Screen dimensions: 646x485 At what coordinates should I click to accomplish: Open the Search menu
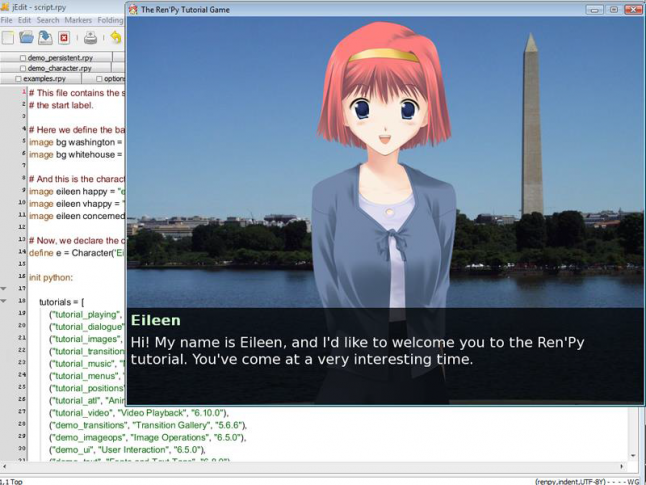point(47,20)
